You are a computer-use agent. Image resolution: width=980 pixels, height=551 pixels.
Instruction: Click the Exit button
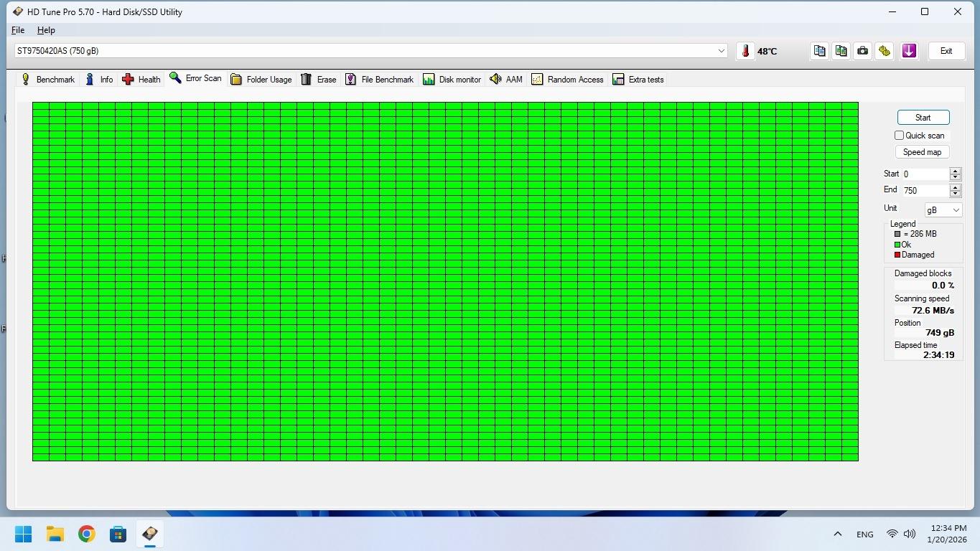pyautogui.click(x=946, y=51)
